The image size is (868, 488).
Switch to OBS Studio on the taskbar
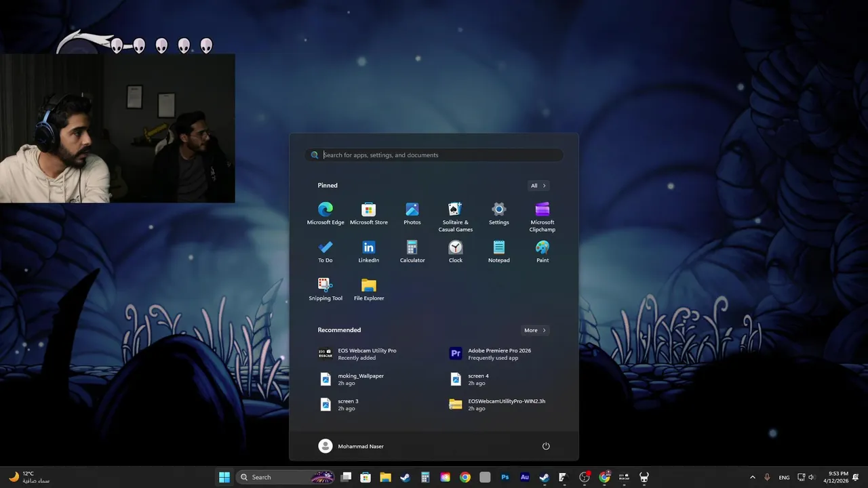(584, 477)
